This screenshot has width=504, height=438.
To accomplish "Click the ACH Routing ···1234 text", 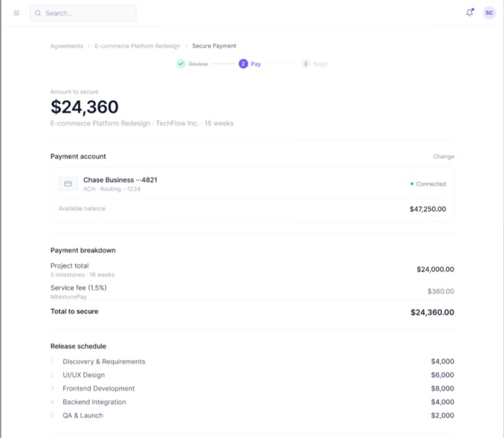I will [x=111, y=189].
